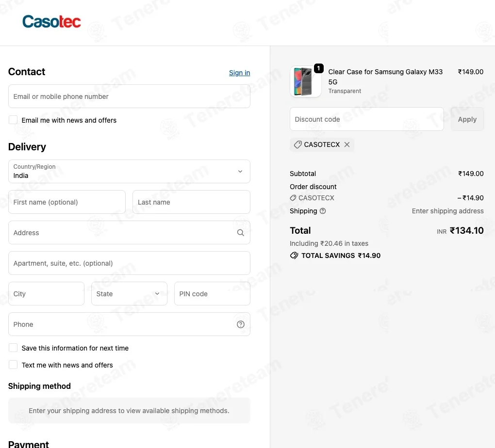Click the tag icon on CASOTECX chip
The height and width of the screenshot is (448, 495).
tap(297, 144)
